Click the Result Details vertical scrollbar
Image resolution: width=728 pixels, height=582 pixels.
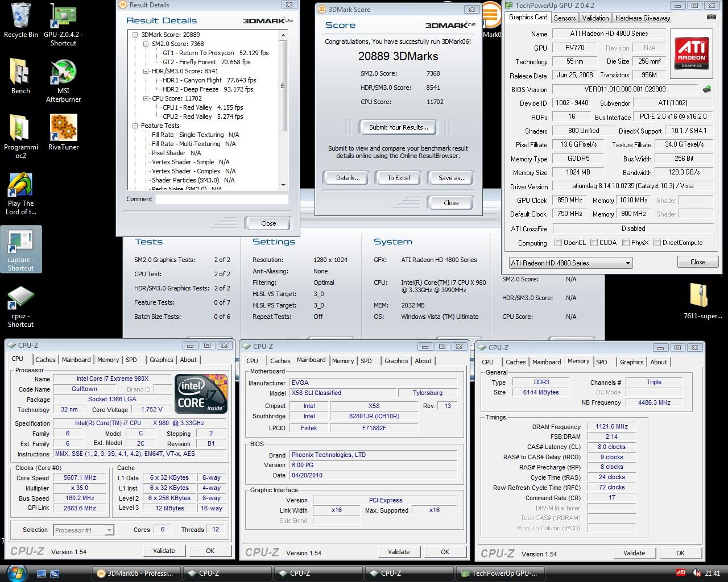pos(284,110)
